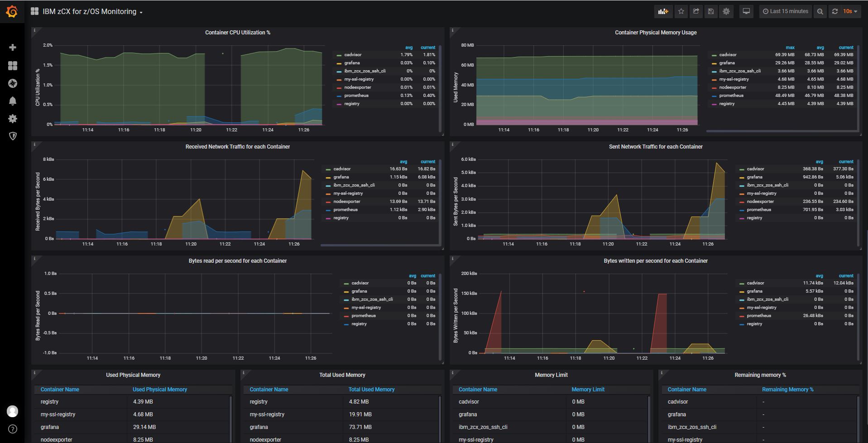The height and width of the screenshot is (443, 868).
Task: Expand the 10s refresh interval dropdown
Action: tap(850, 12)
